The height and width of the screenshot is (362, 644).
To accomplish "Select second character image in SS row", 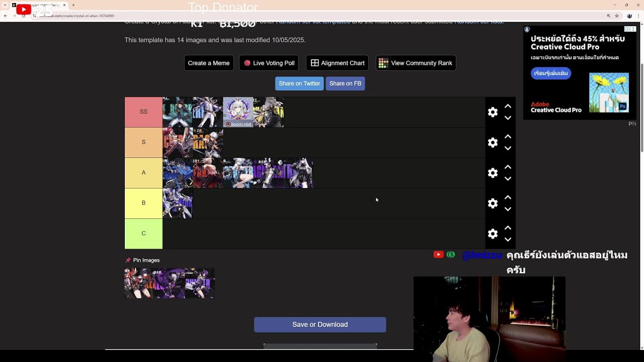I will [x=208, y=112].
